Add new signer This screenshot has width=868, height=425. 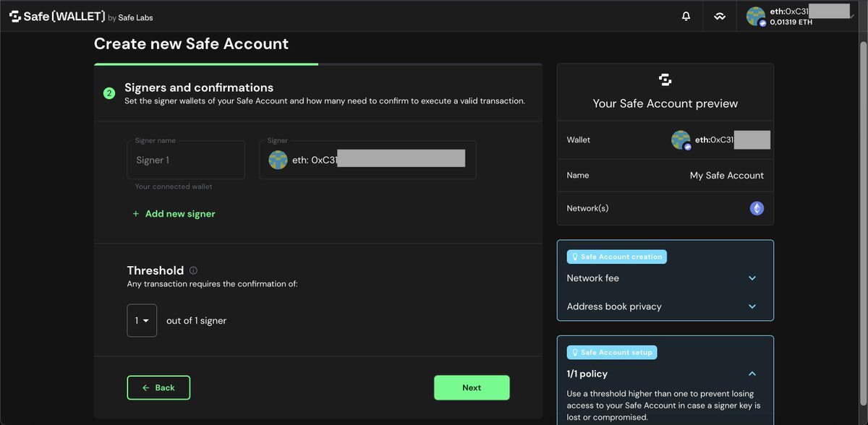pyautogui.click(x=174, y=214)
